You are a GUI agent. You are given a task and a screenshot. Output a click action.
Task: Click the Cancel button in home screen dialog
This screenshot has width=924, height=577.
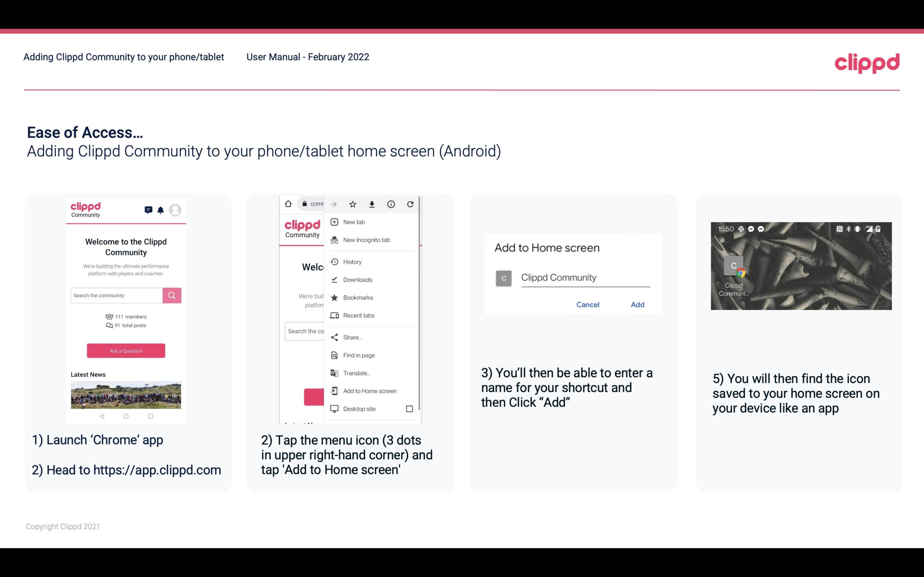[587, 305]
